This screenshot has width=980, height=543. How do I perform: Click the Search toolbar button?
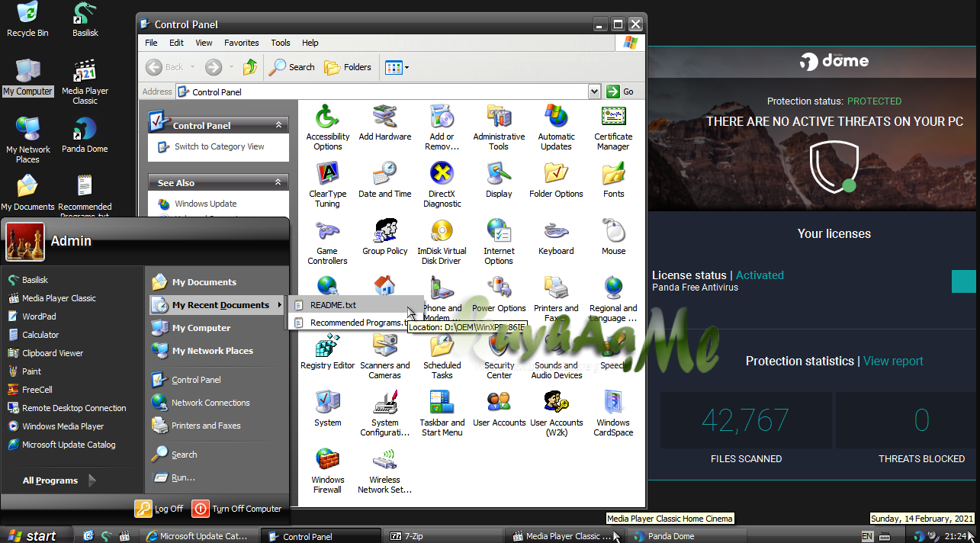291,67
